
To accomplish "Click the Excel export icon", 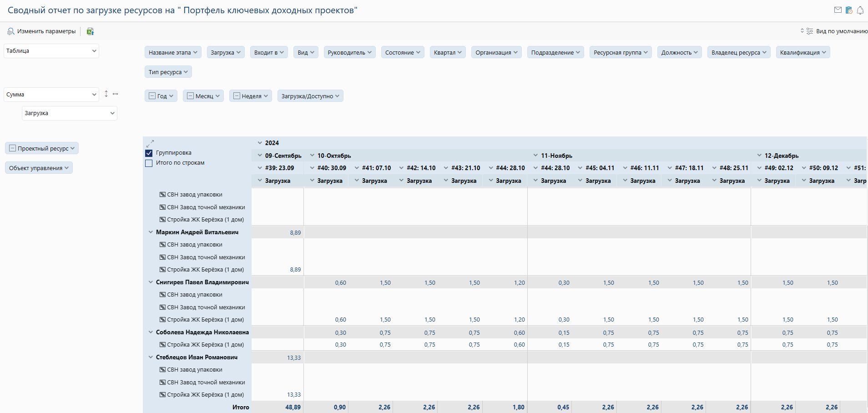I will (90, 31).
